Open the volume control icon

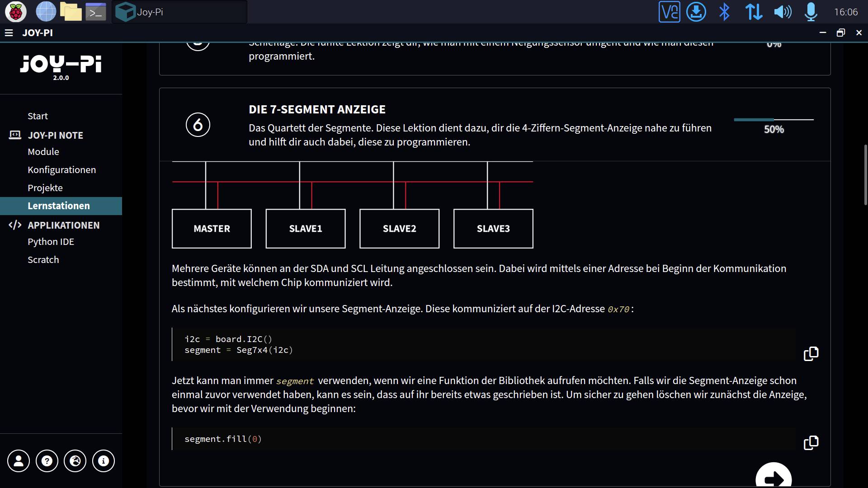[x=783, y=12]
